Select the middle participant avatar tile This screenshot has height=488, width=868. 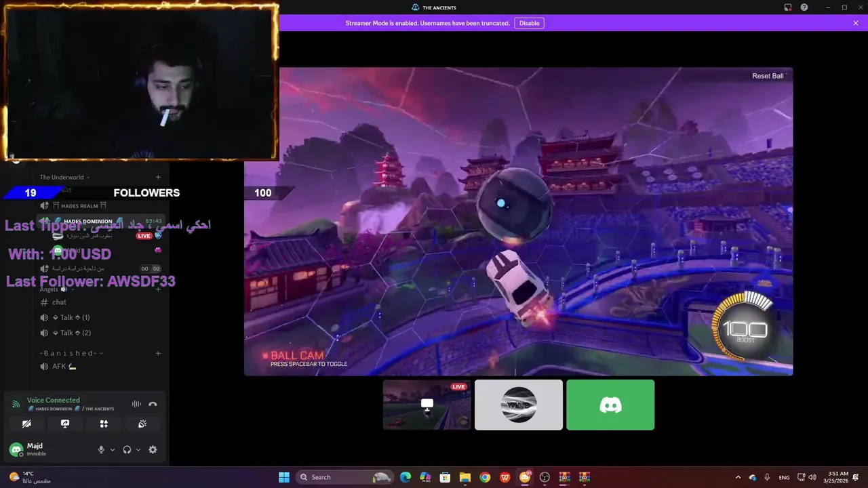pyautogui.click(x=519, y=405)
